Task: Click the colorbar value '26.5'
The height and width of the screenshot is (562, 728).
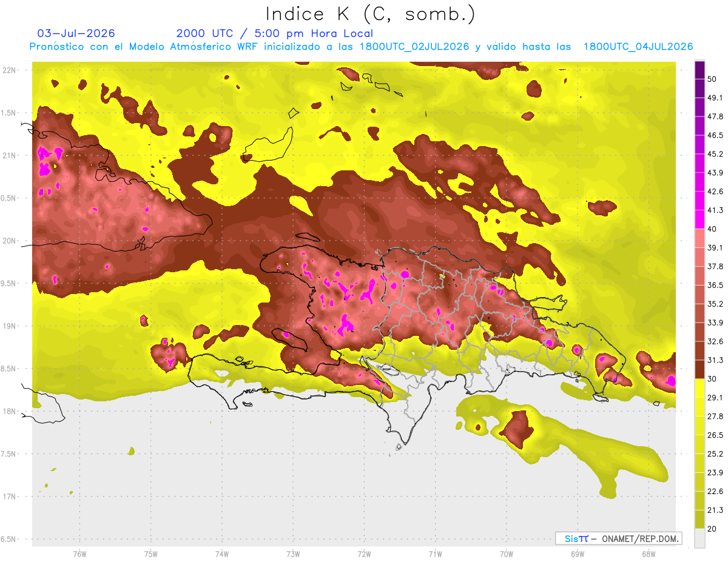Action: 715,435
